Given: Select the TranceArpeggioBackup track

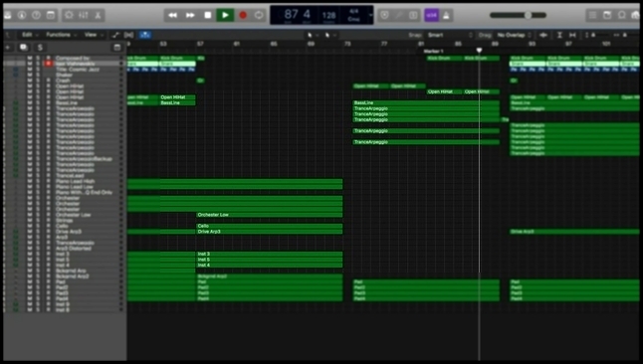Looking at the screenshot, I should [84, 159].
